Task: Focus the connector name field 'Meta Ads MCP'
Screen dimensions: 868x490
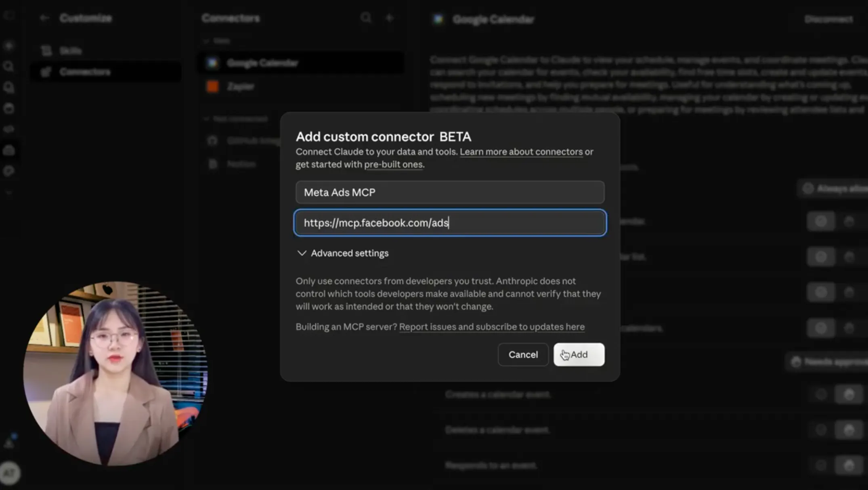Action: point(450,192)
